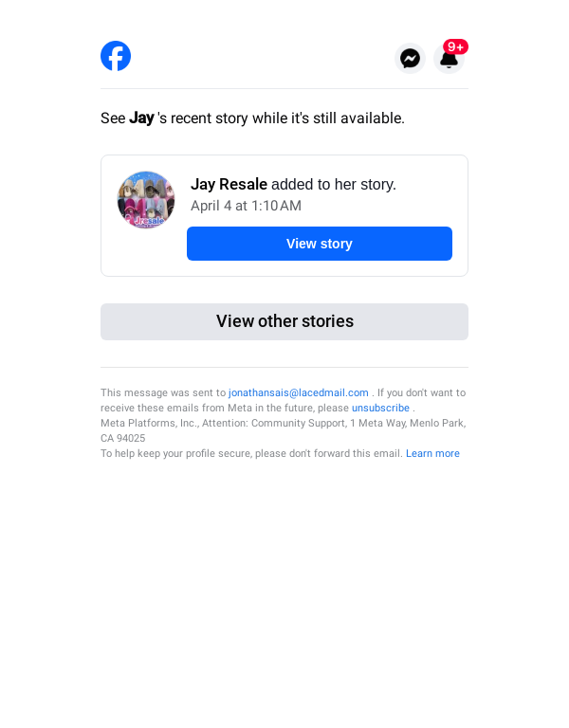Viewport: 569px width, 728px height.
Task: Click the 'added to her story' text
Action: 334,184
